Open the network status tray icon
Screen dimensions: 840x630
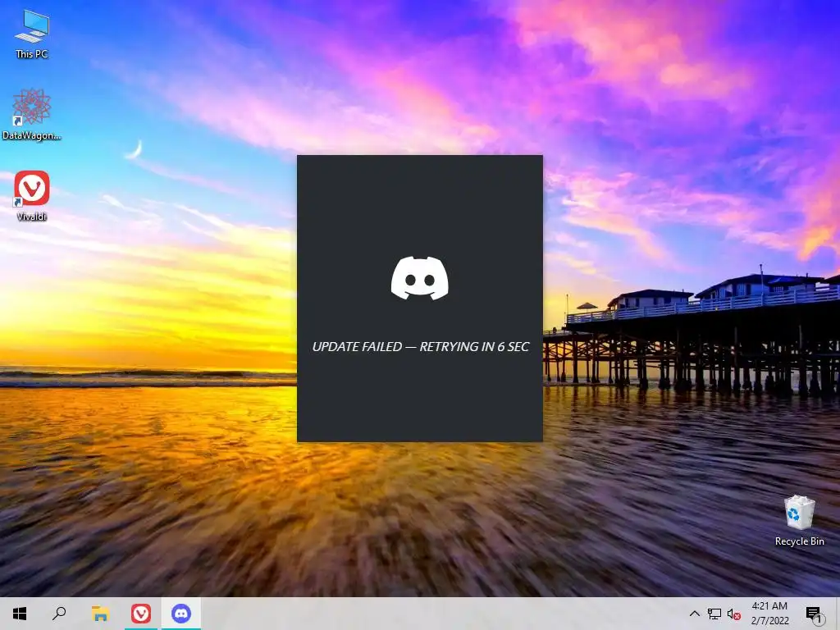point(714,614)
